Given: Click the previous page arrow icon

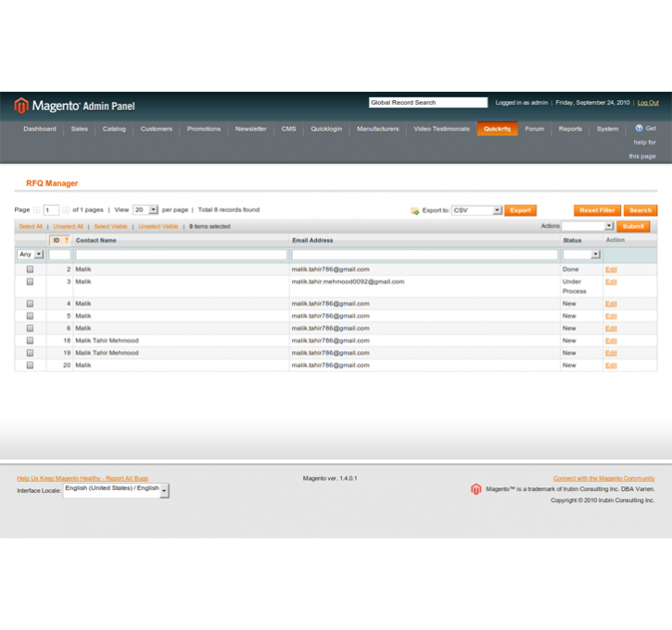Looking at the screenshot, I should coord(37,210).
